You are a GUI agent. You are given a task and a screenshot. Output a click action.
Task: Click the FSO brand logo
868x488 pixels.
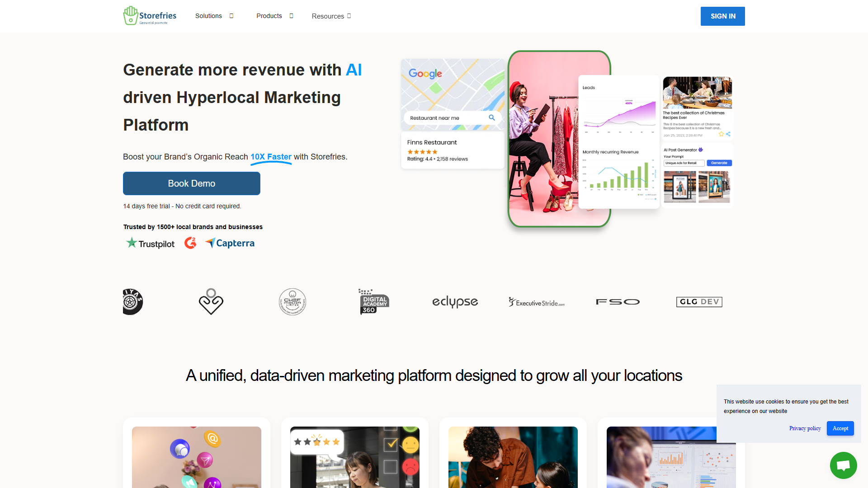click(x=618, y=302)
